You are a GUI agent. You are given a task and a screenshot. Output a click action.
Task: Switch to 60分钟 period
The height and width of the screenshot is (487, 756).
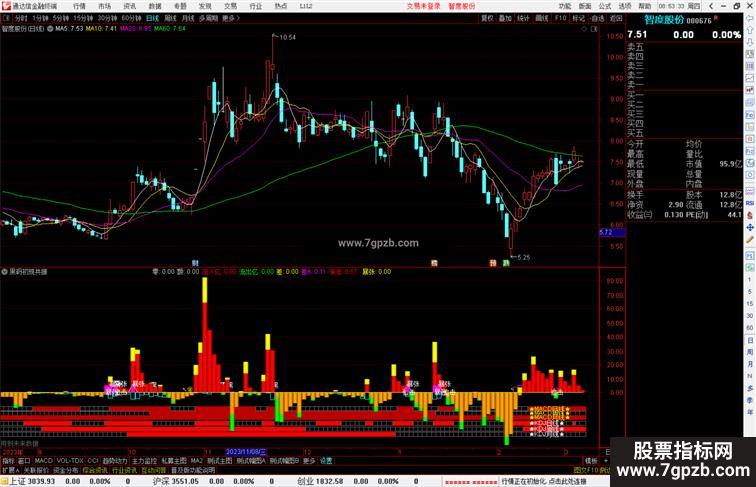[x=131, y=18]
